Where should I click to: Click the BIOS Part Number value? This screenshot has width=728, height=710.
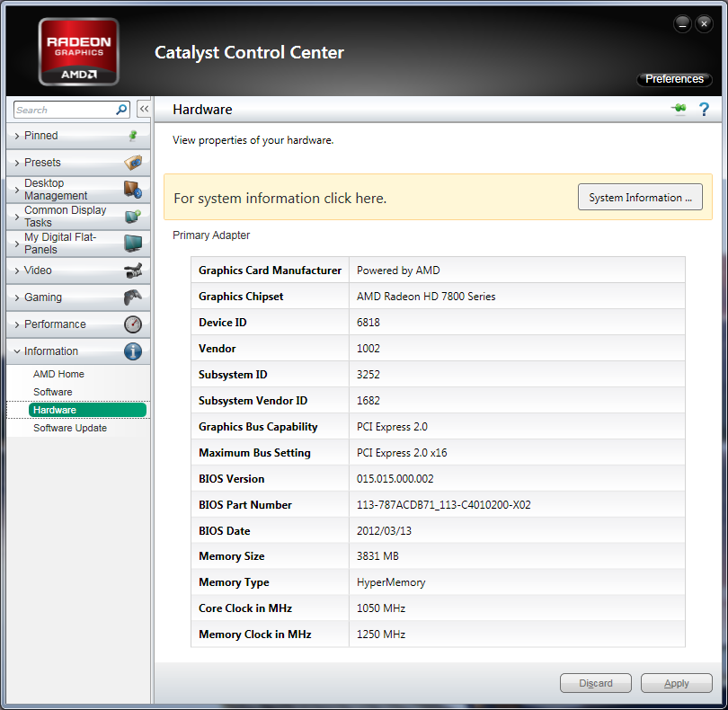coord(443,505)
